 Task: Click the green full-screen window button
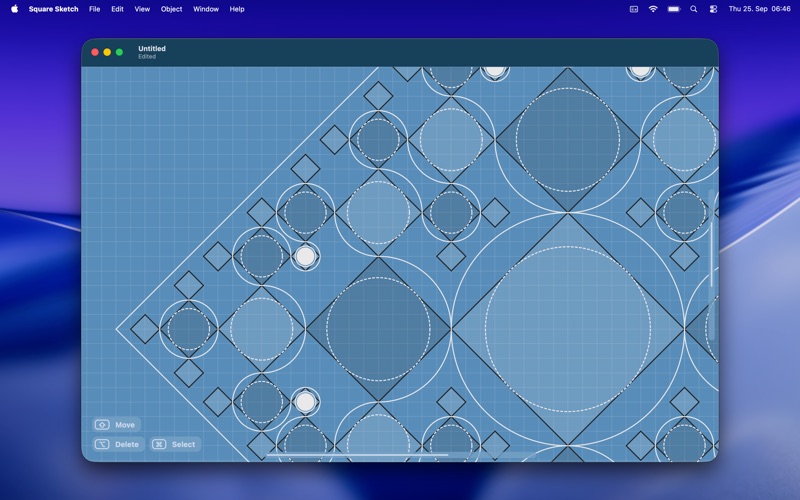tap(119, 52)
